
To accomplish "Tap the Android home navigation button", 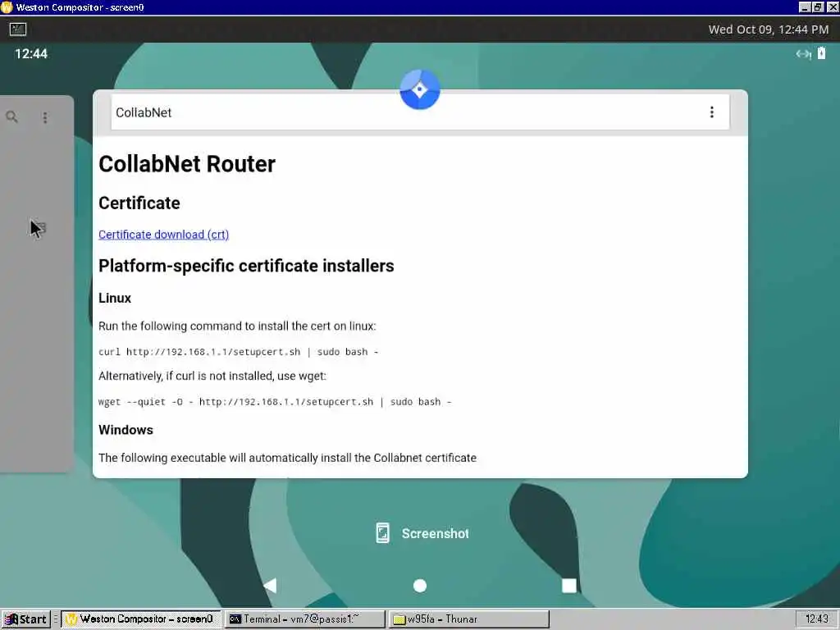I will (420, 586).
